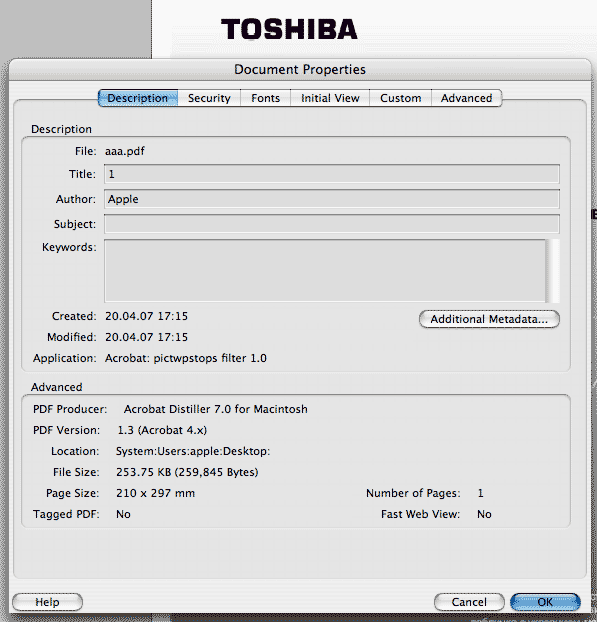Click the Document Properties title bar

click(300, 69)
